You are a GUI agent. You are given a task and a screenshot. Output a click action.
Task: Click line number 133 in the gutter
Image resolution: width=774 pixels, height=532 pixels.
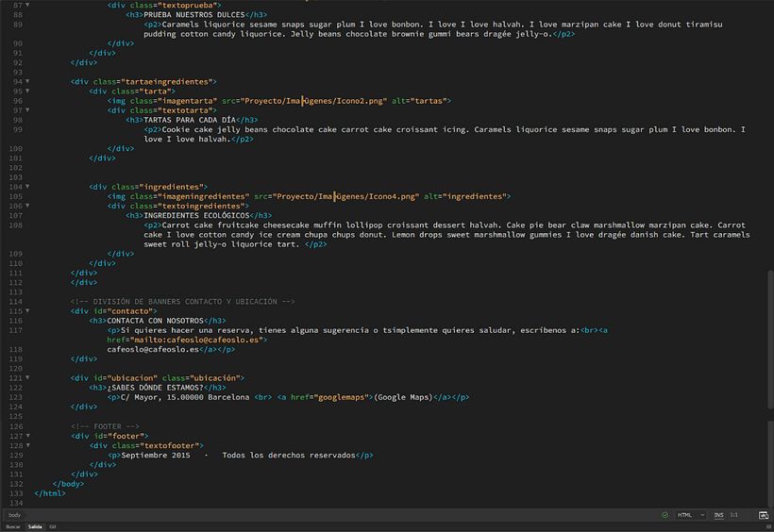click(16, 493)
